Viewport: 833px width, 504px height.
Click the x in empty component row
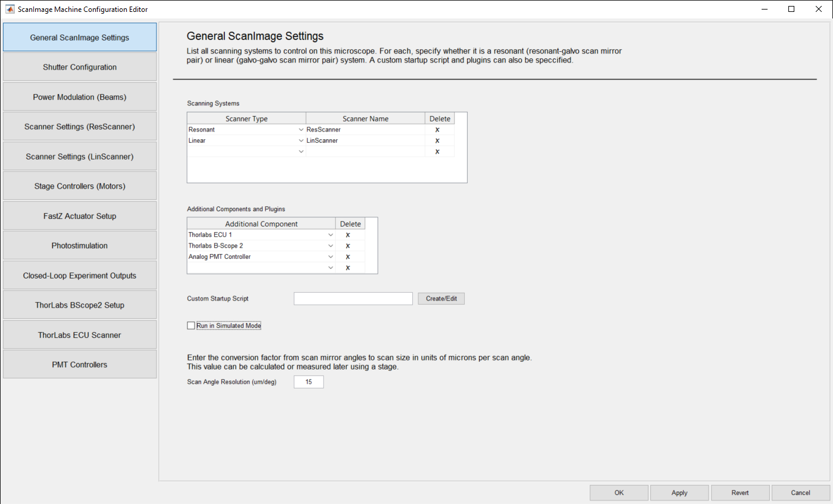tap(347, 267)
